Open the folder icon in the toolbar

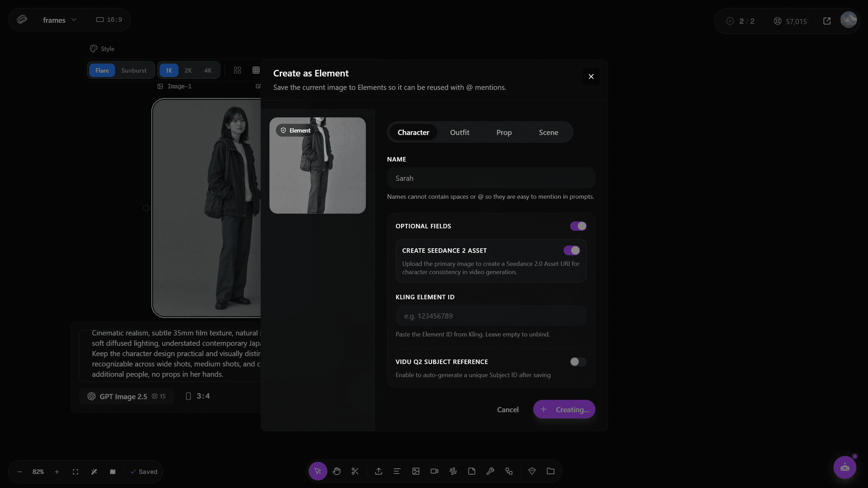click(551, 471)
